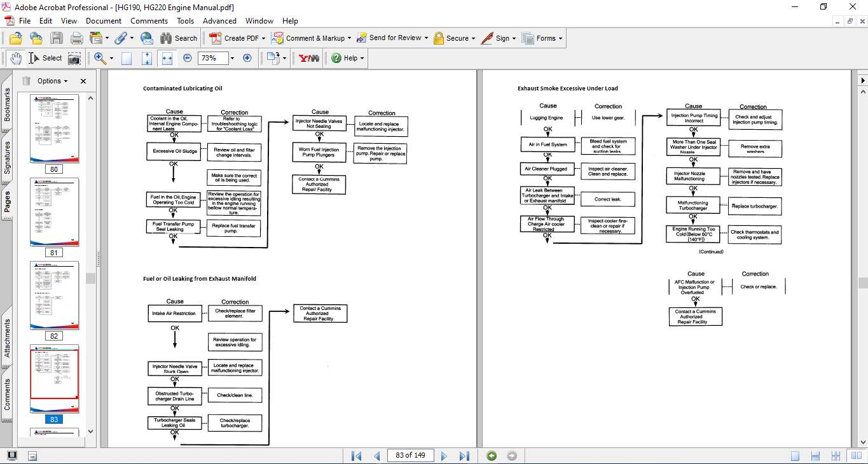Activate the Snapshot camera tool
The height and width of the screenshot is (464, 868).
(74, 58)
